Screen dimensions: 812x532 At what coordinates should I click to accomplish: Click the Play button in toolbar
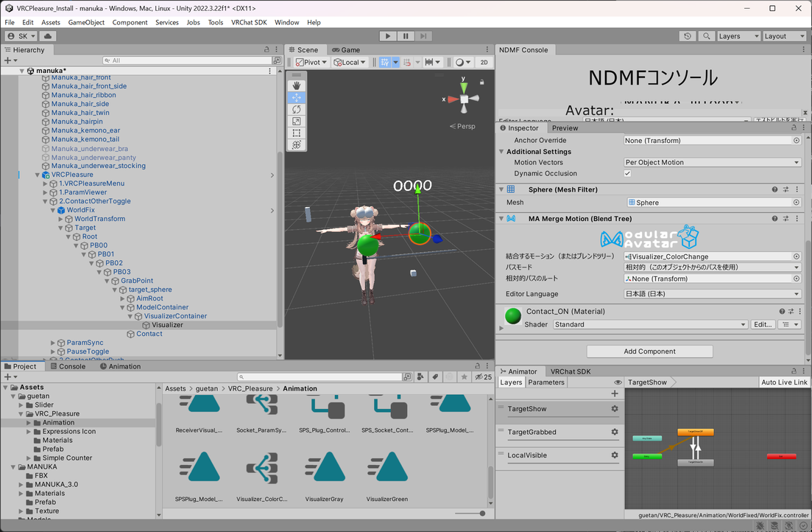click(387, 36)
